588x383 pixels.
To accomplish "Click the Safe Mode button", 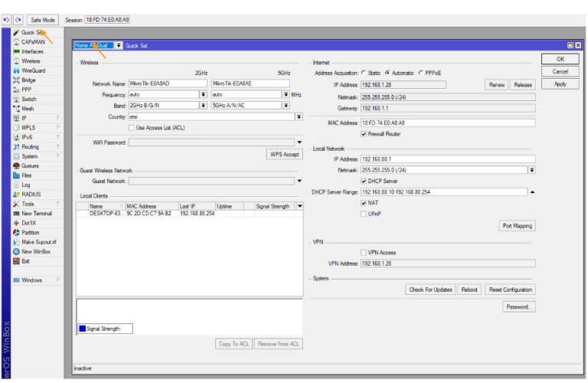I will (x=43, y=20).
